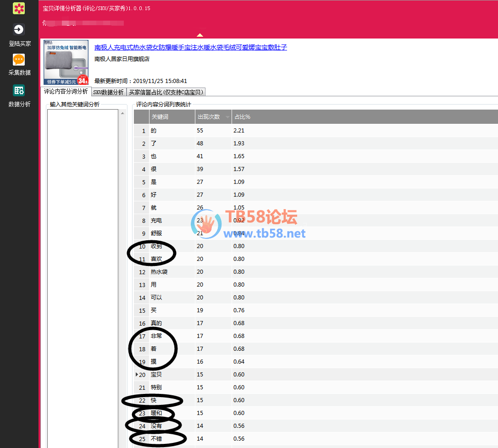Click the scroll up arrow of keyword box
Image resolution: width=498 pixels, height=448 pixels.
pos(122,113)
